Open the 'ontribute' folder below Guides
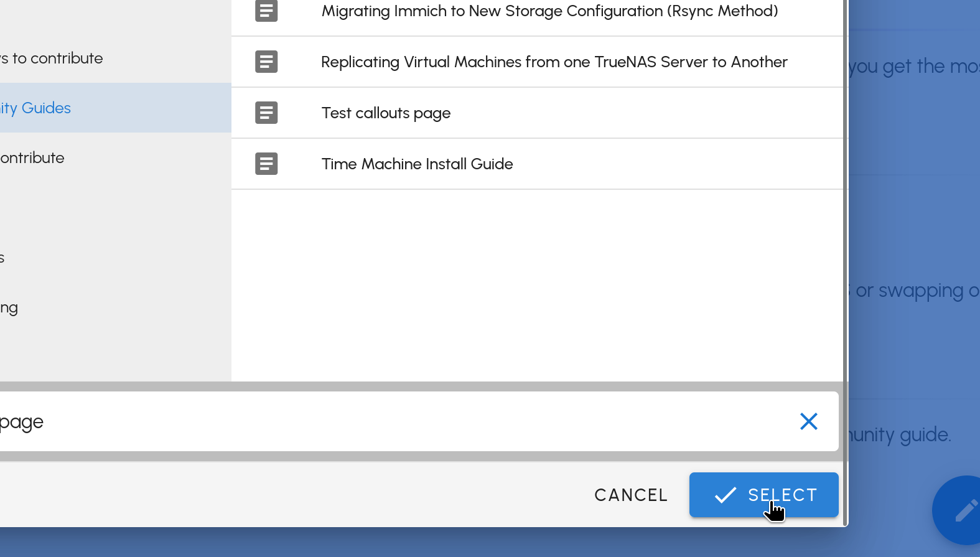This screenshot has height=557, width=980. [115, 157]
